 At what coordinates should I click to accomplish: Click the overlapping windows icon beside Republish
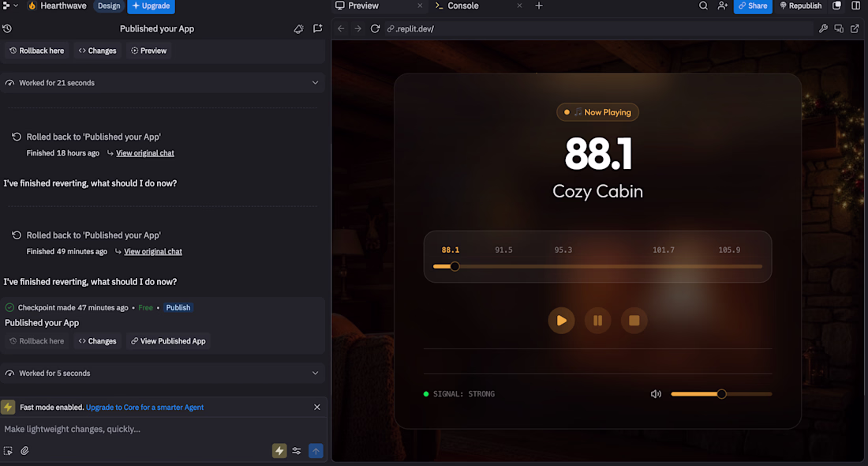click(x=837, y=6)
